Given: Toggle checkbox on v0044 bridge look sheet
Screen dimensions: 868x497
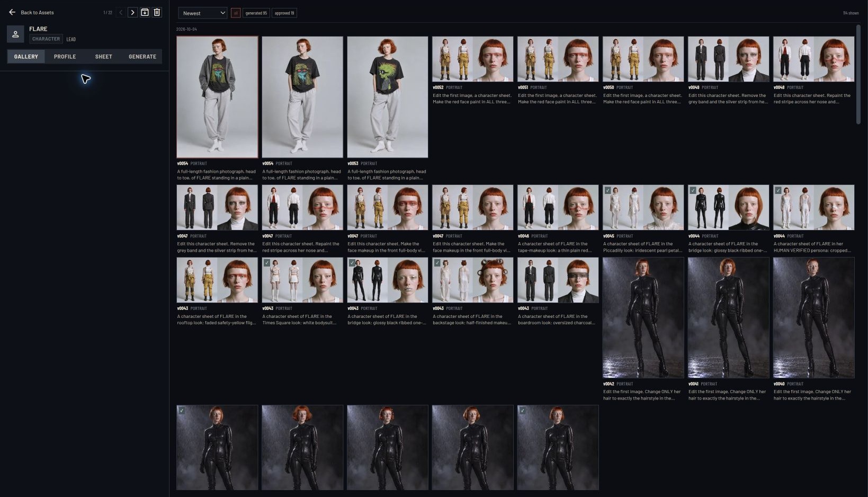Looking at the screenshot, I should click(x=693, y=190).
